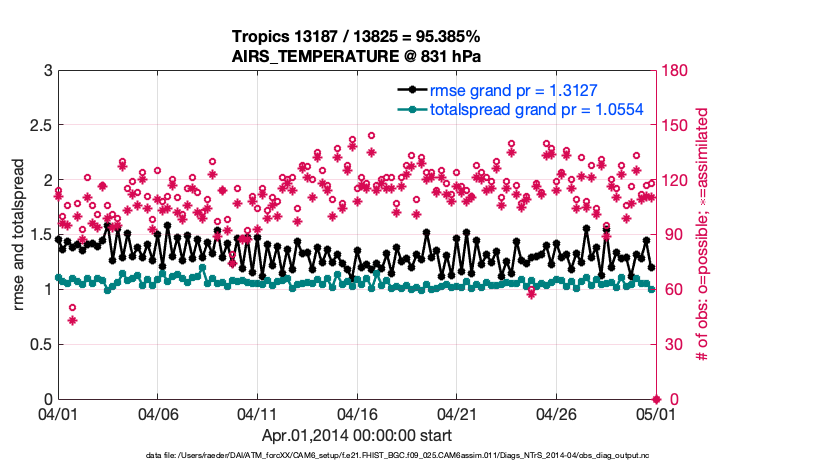The width and height of the screenshot is (830, 470).
Task: Click the 04/16 tick label on the x-axis
Action: click(357, 413)
